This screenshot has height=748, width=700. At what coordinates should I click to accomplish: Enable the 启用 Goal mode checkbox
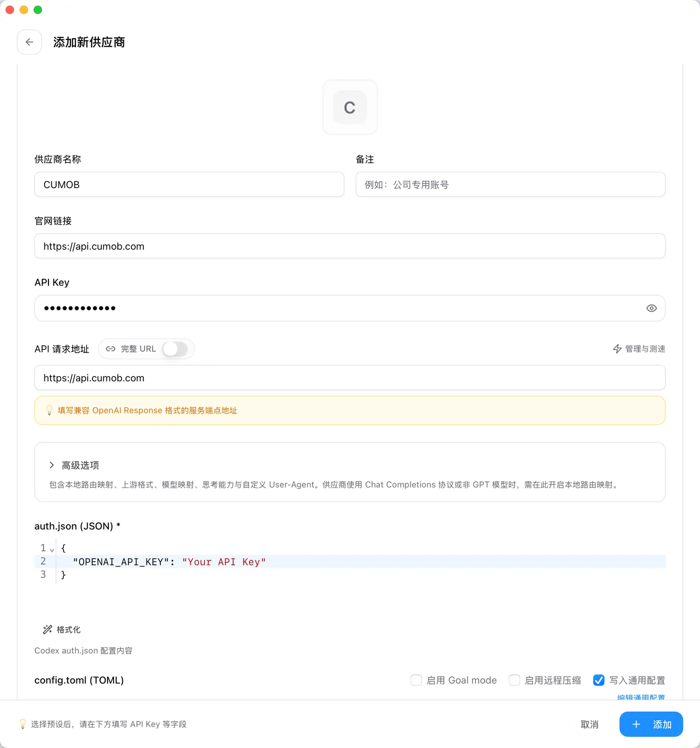tap(416, 680)
